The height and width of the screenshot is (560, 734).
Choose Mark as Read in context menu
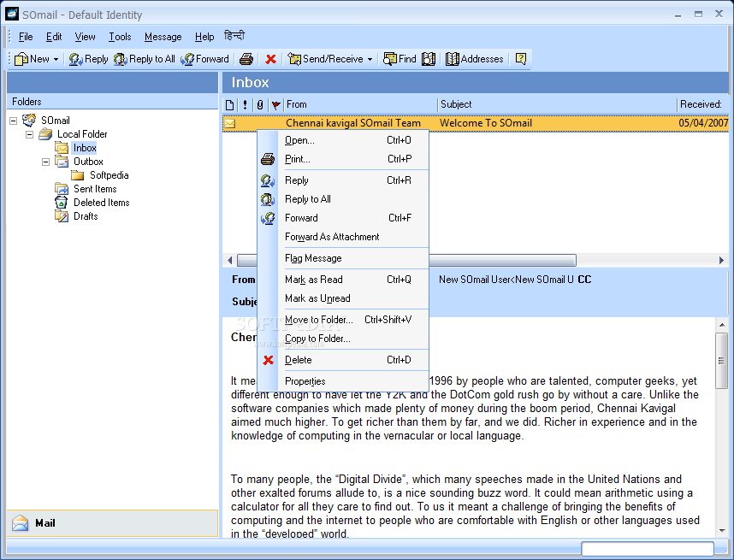click(x=343, y=280)
